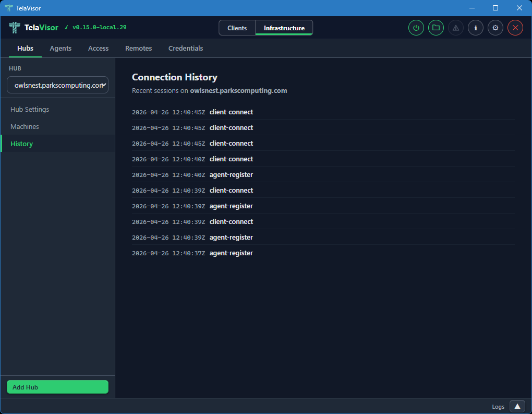The height and width of the screenshot is (414, 532).
Task: Click the TelaVisor logo icon in header
Action: (14, 28)
